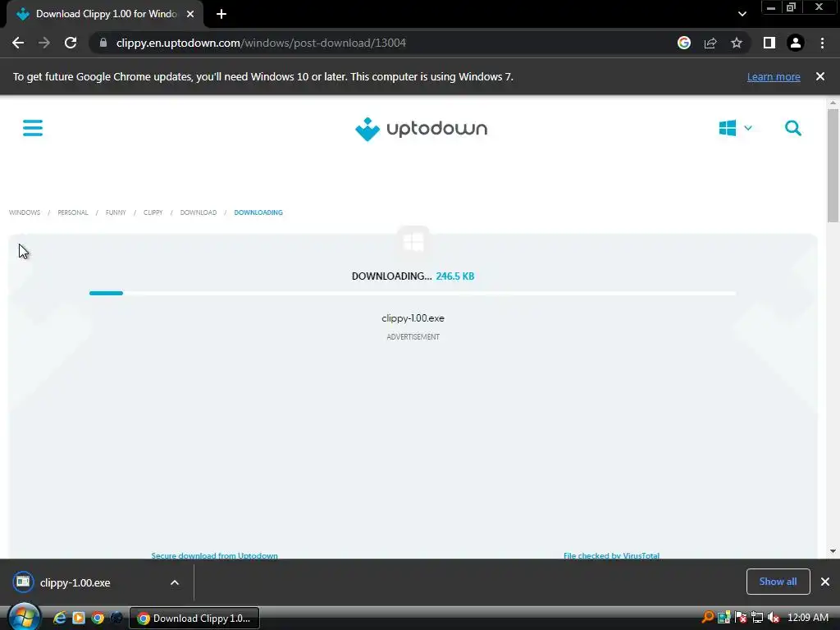
Task: Select the Download Clippy 1.00 tab
Action: [x=106, y=14]
